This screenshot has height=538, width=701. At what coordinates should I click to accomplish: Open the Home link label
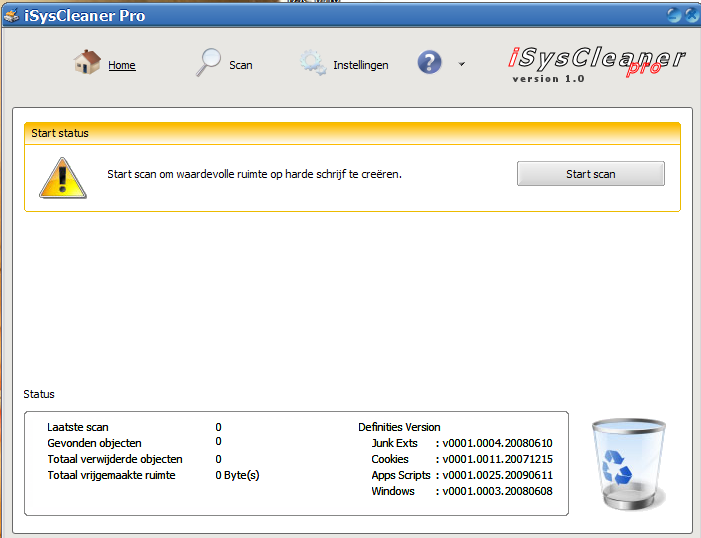(x=122, y=65)
